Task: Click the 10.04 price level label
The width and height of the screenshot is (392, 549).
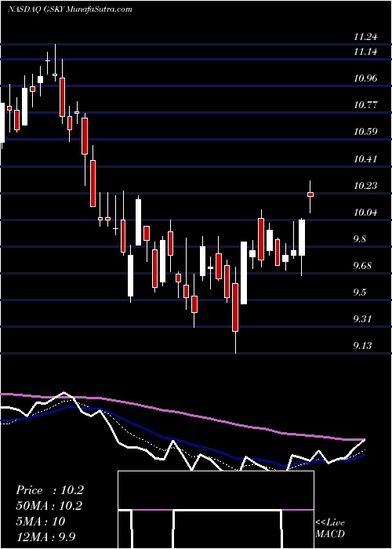Action: click(x=365, y=213)
